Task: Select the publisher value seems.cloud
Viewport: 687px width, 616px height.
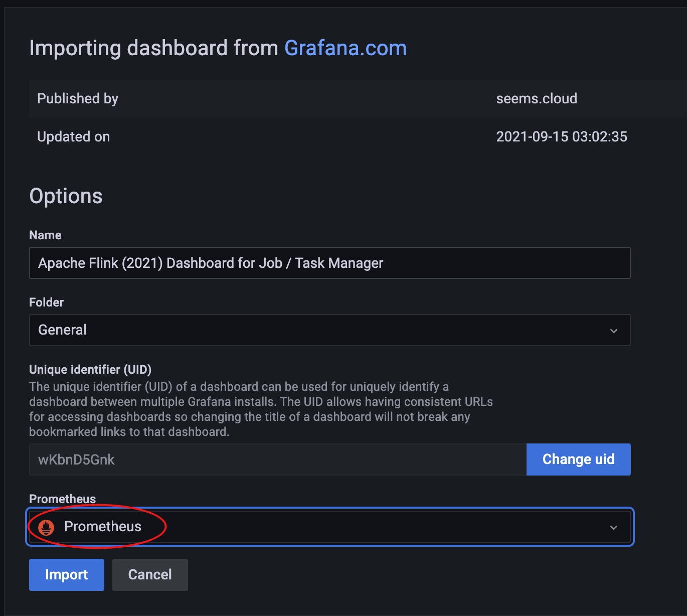Action: pos(537,98)
